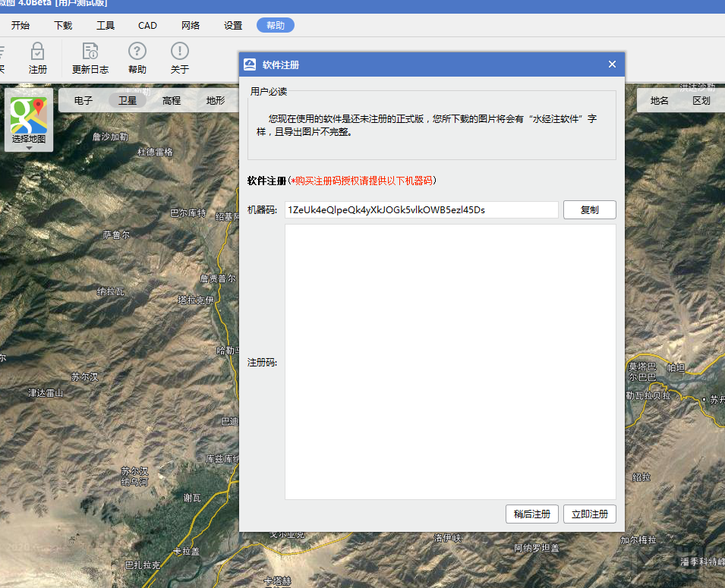Open the 注册 lock icon in the toolbar
This screenshot has width=725, height=588.
tap(37, 58)
